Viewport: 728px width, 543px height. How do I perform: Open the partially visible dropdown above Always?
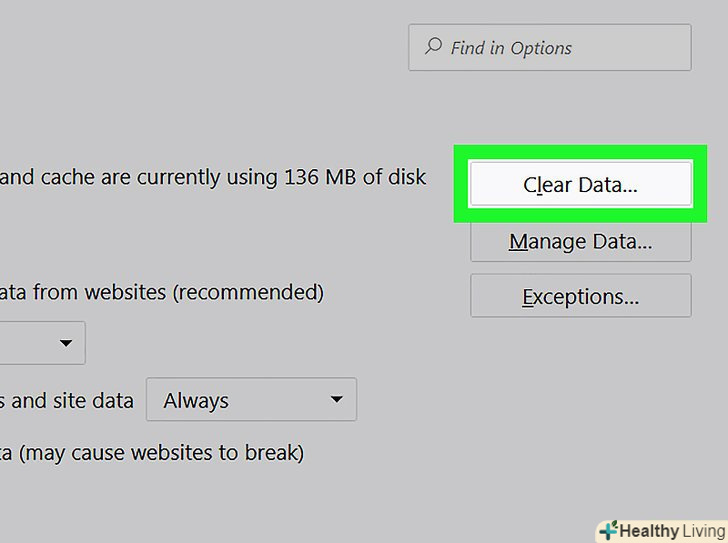(x=45, y=344)
